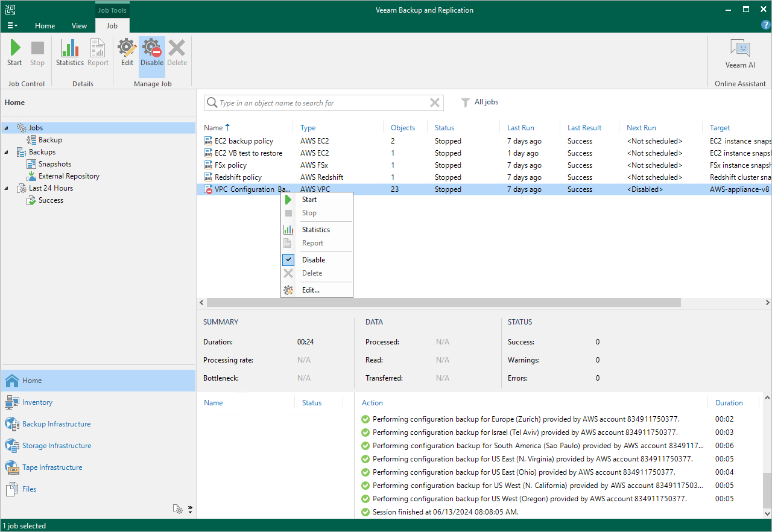Sort by Next Run column header
This screenshot has height=532, width=772.
641,128
